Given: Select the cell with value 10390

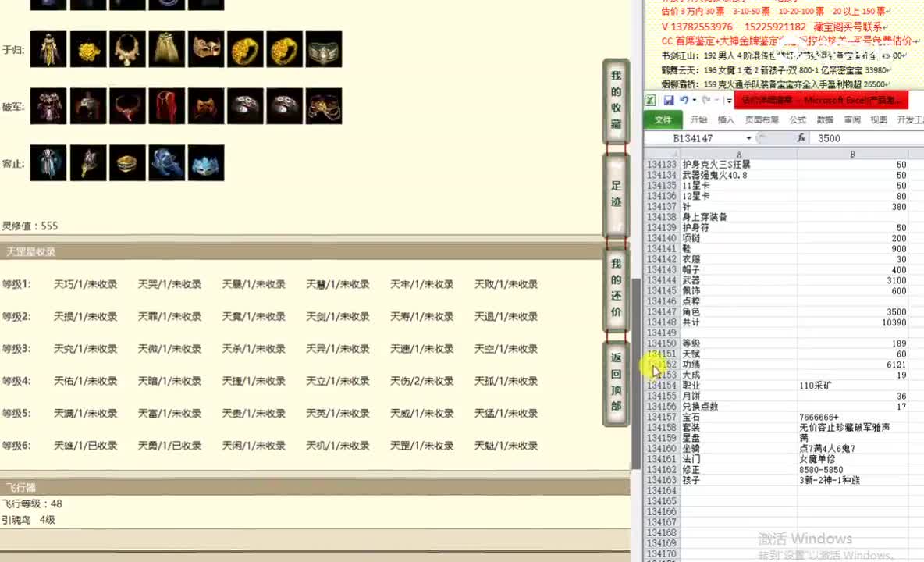Looking at the screenshot, I should [x=852, y=322].
